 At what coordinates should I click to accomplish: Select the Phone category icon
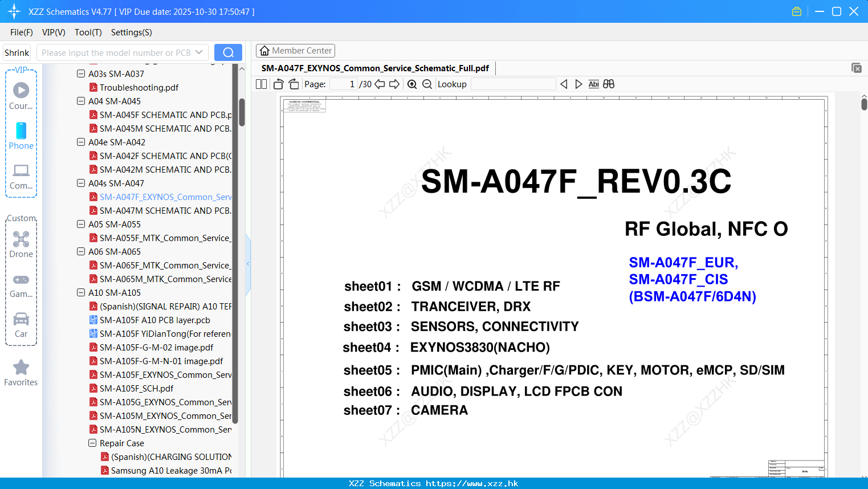tap(21, 136)
